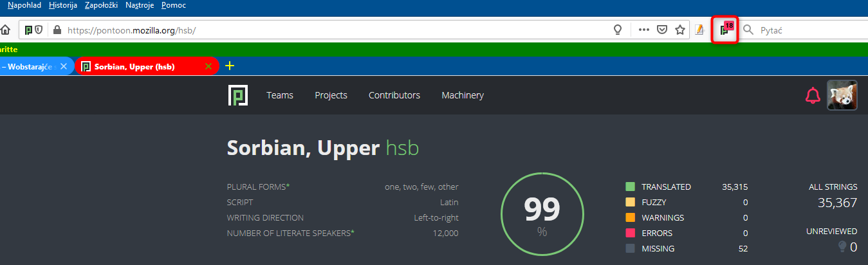
Task: Click the Pontoon Tools extension icon with badge 18
Action: pos(725,30)
